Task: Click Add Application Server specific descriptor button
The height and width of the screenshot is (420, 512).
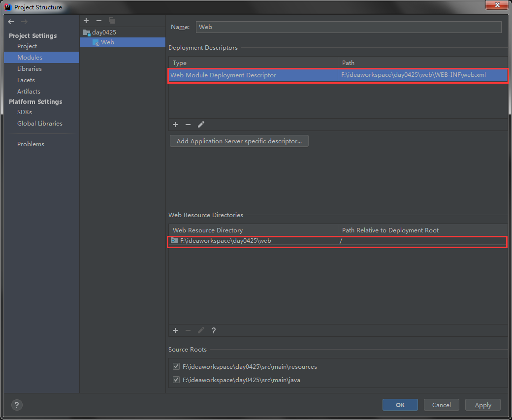Action: [239, 141]
